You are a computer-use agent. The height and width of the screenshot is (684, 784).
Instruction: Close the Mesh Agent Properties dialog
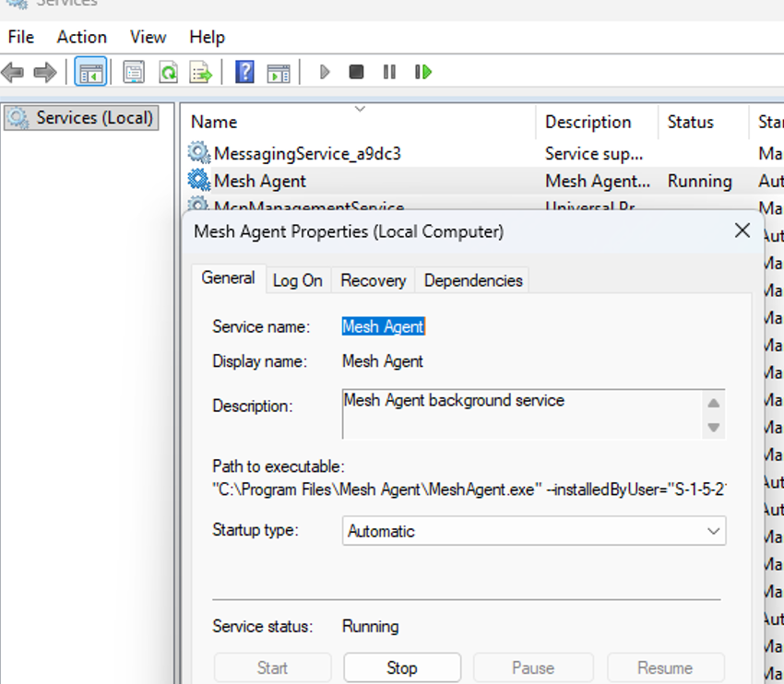click(x=742, y=230)
